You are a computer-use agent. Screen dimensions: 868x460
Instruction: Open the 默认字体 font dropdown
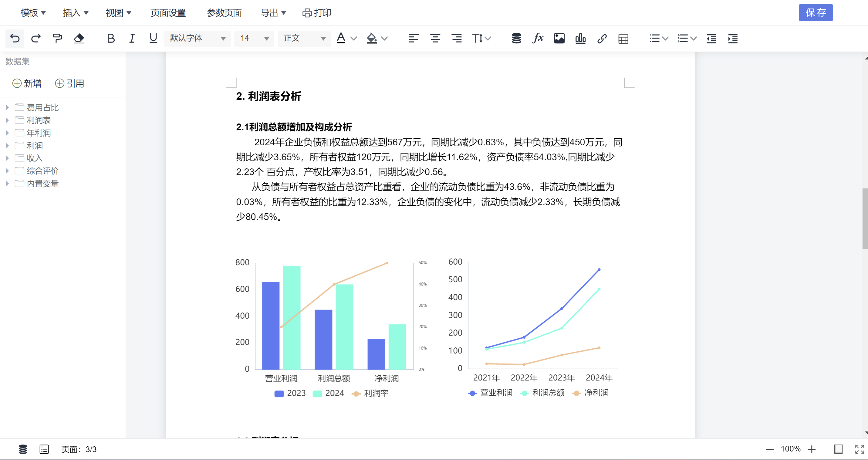pos(197,39)
